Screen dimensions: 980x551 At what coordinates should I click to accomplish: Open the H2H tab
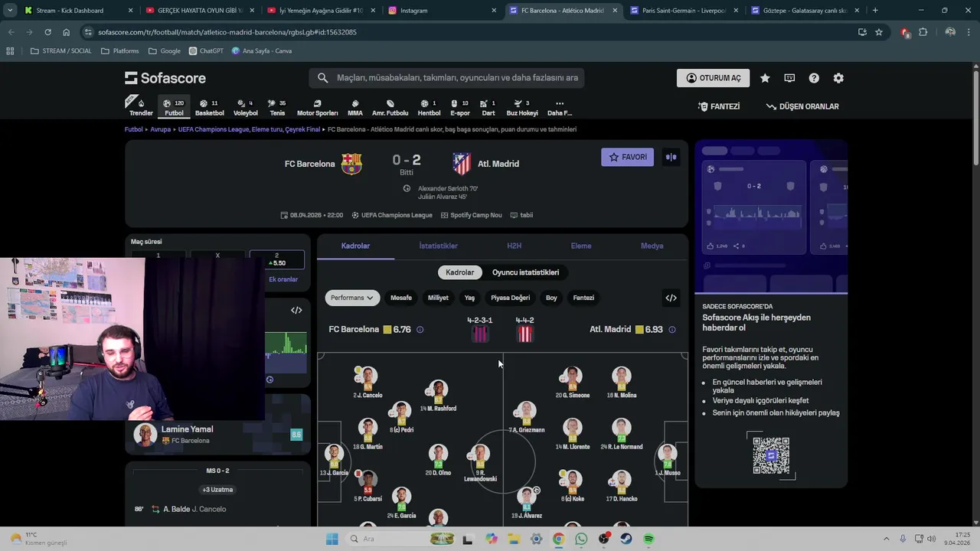click(x=514, y=246)
